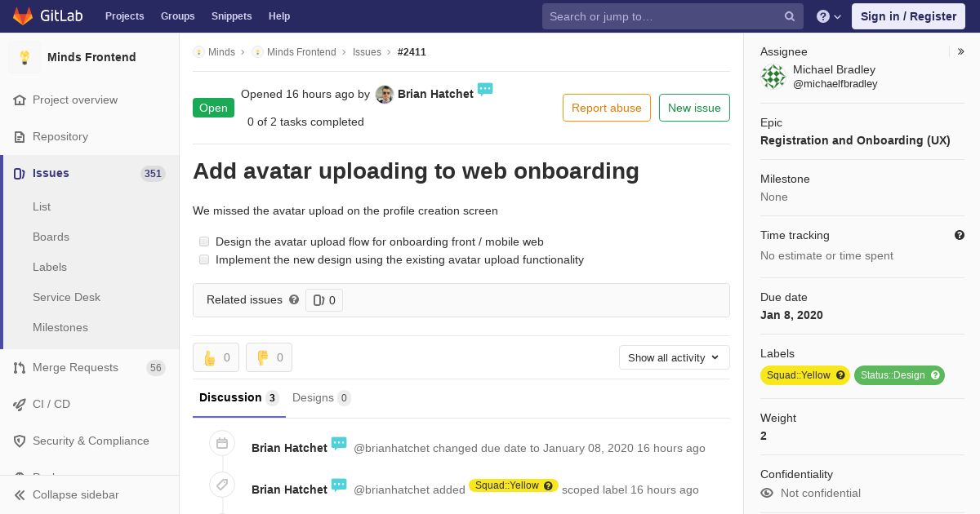Click the Michael Bradley assignee name
The height and width of the screenshot is (514, 980).
click(x=834, y=69)
